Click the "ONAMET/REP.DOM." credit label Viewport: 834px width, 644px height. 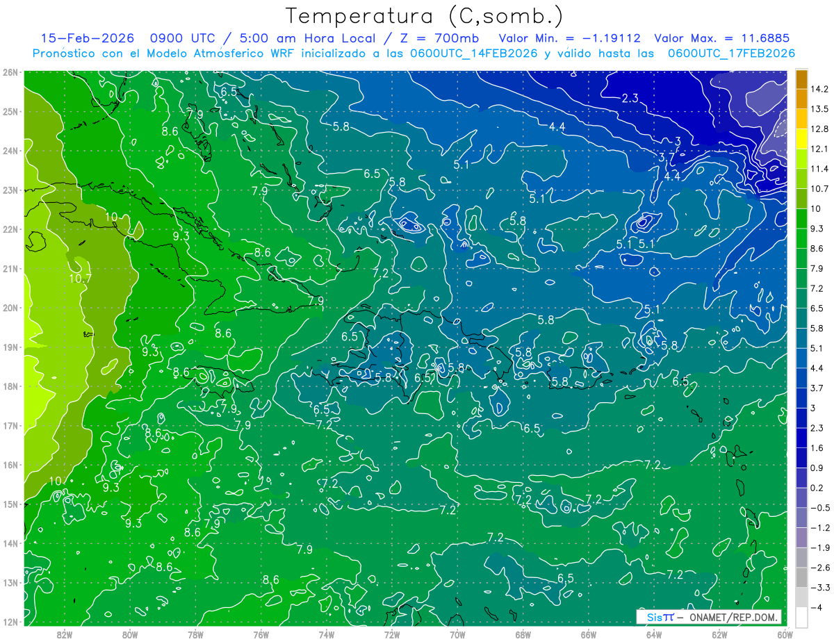click(x=733, y=617)
